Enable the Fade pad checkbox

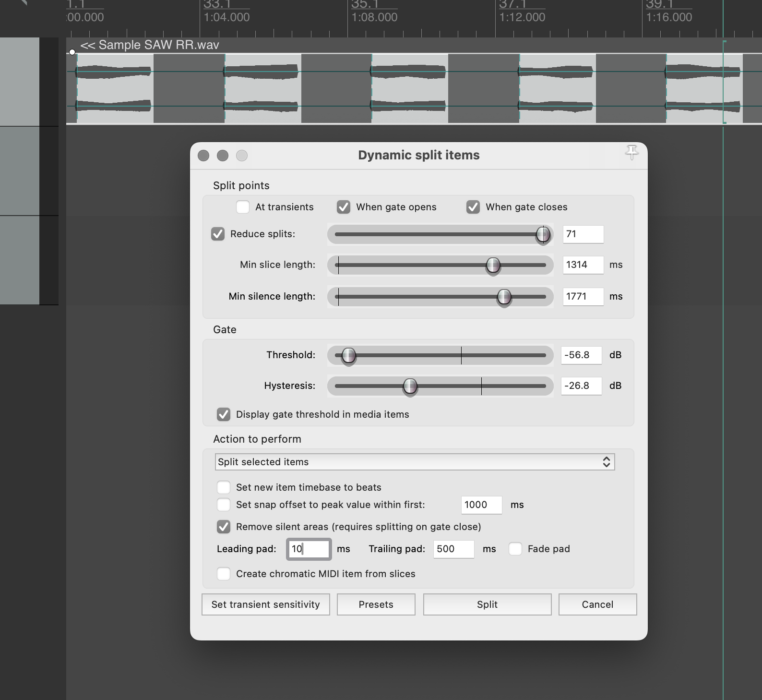[x=515, y=549]
